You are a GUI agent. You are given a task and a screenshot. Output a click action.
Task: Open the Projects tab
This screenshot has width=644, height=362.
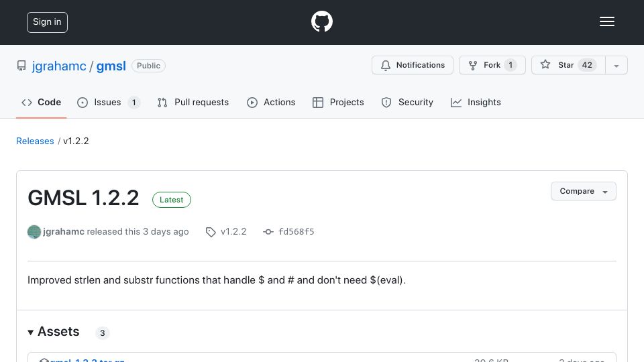pyautogui.click(x=338, y=102)
